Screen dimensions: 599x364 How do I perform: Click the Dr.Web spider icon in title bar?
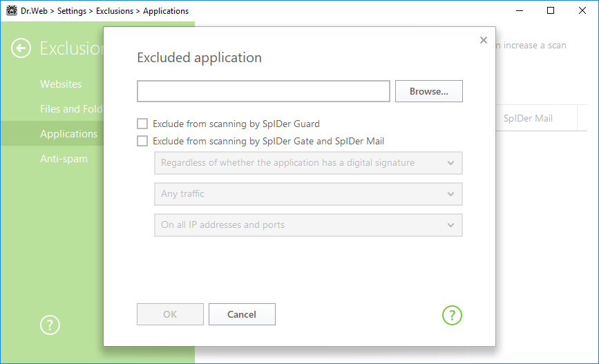click(x=12, y=10)
